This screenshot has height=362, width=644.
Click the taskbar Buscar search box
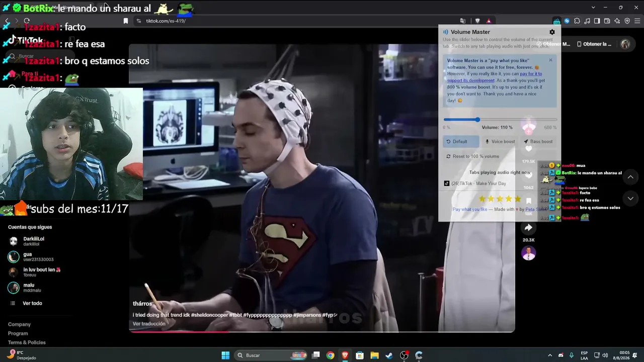tap(270, 355)
